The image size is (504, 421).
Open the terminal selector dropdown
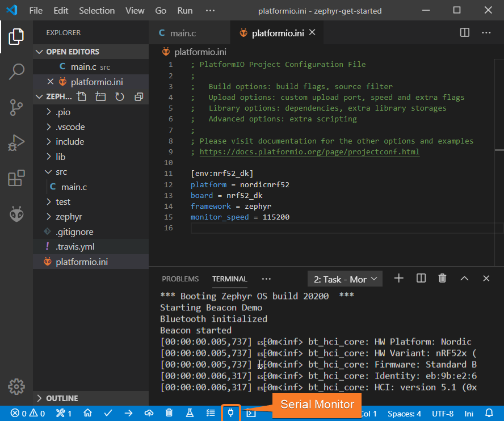point(345,279)
